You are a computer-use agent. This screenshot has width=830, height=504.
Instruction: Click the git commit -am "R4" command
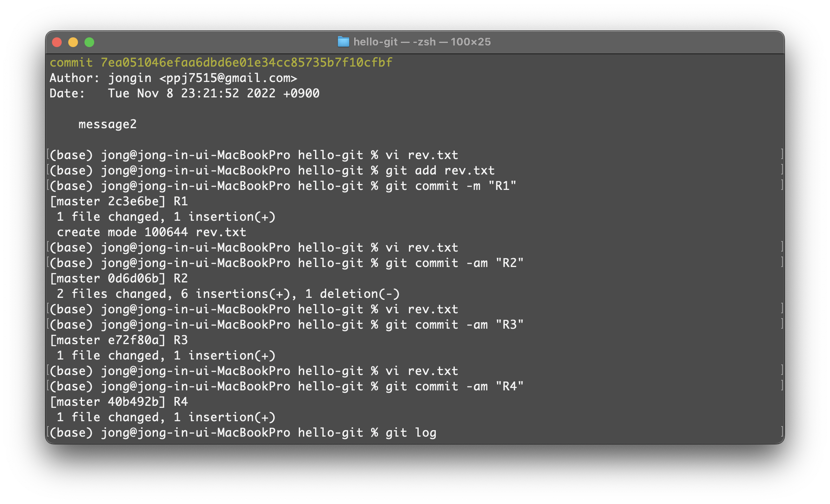pyautogui.click(x=454, y=386)
